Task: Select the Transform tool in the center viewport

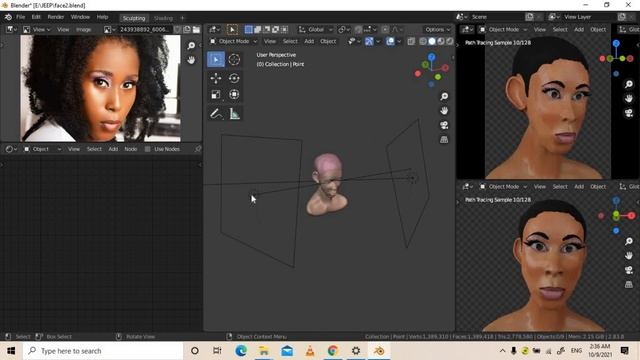Action: coord(234,95)
